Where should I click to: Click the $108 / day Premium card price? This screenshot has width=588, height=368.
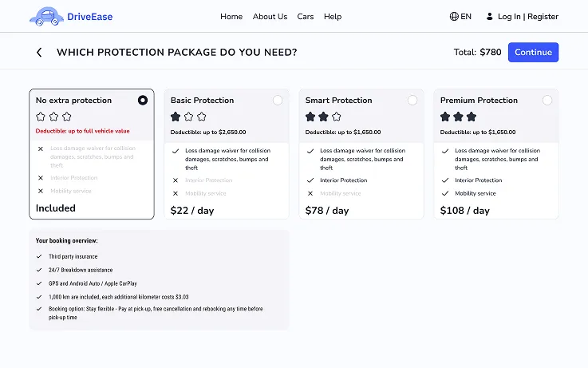[x=465, y=211]
